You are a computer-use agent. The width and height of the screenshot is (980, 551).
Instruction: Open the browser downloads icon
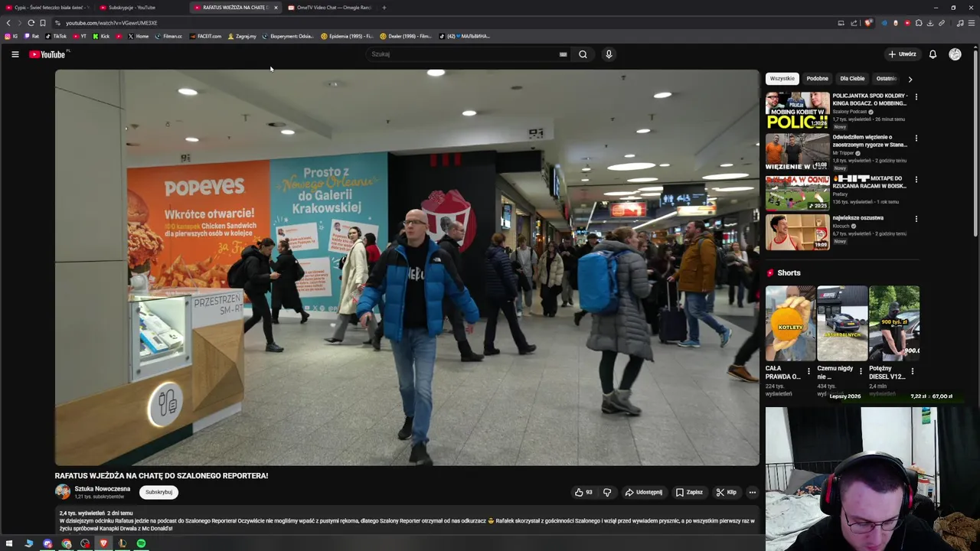click(x=930, y=23)
